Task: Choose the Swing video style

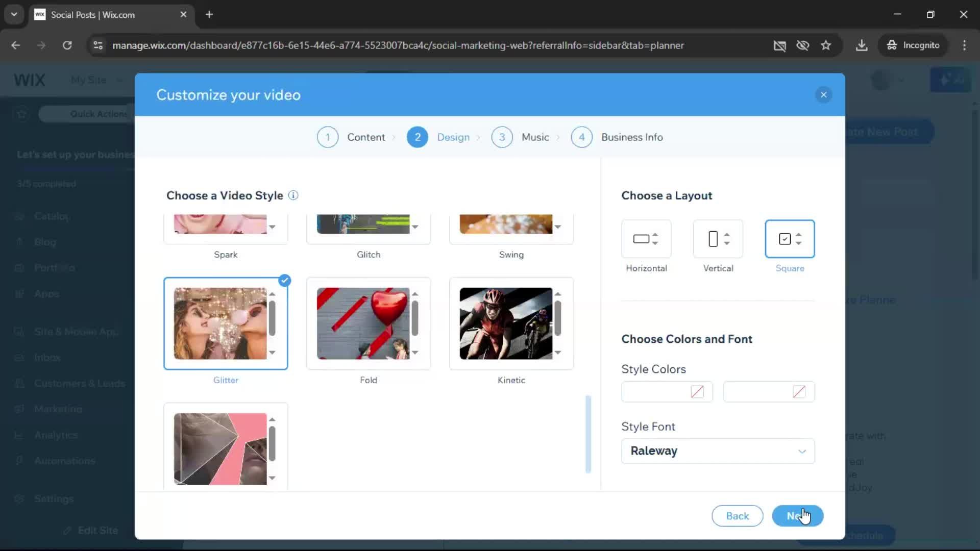Action: pyautogui.click(x=511, y=229)
